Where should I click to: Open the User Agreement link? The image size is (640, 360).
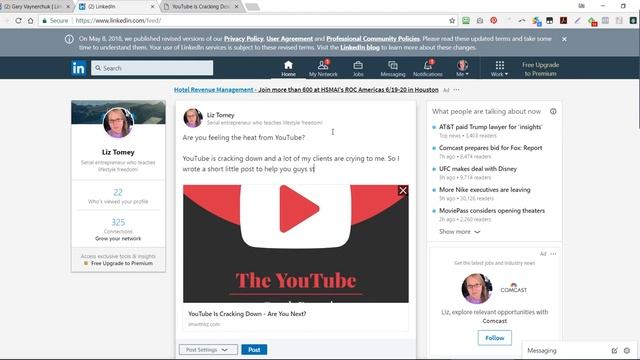point(289,39)
